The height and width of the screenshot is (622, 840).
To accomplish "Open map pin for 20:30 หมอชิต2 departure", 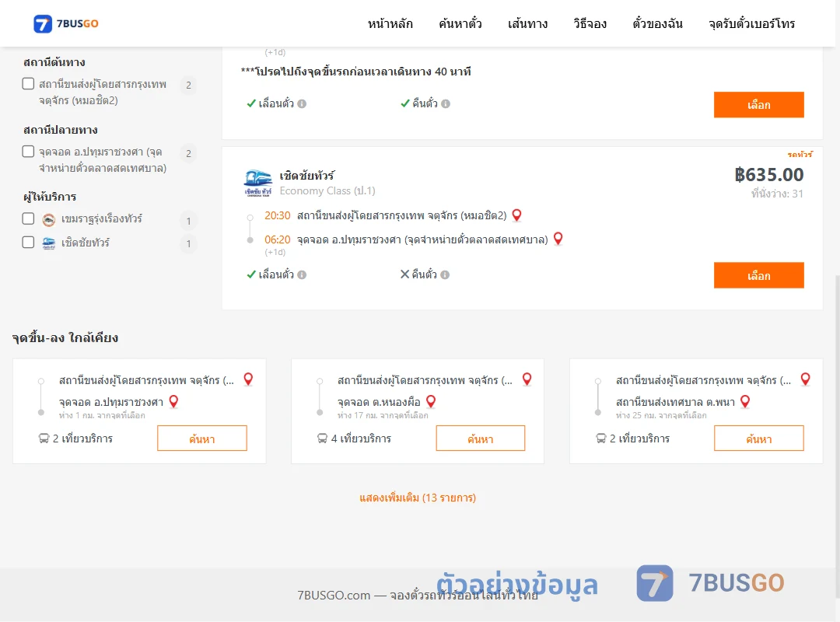I will [x=517, y=215].
